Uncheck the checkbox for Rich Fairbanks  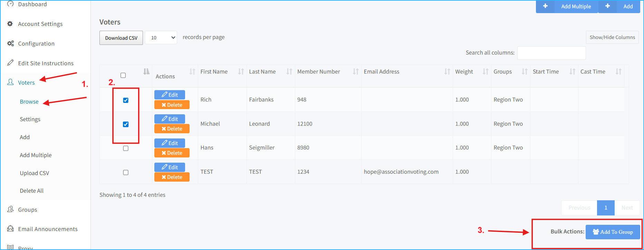click(126, 100)
